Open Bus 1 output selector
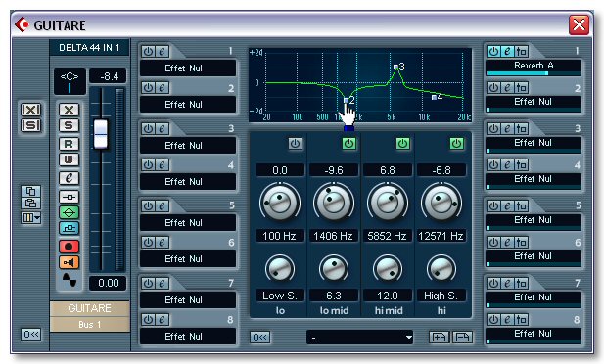The height and width of the screenshot is (364, 604). tap(89, 324)
